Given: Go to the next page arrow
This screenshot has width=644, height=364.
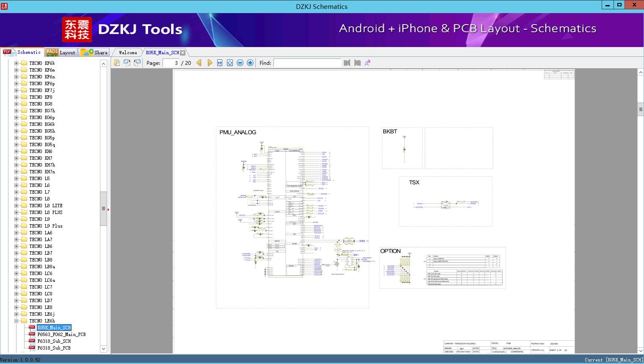Looking at the screenshot, I should point(210,63).
